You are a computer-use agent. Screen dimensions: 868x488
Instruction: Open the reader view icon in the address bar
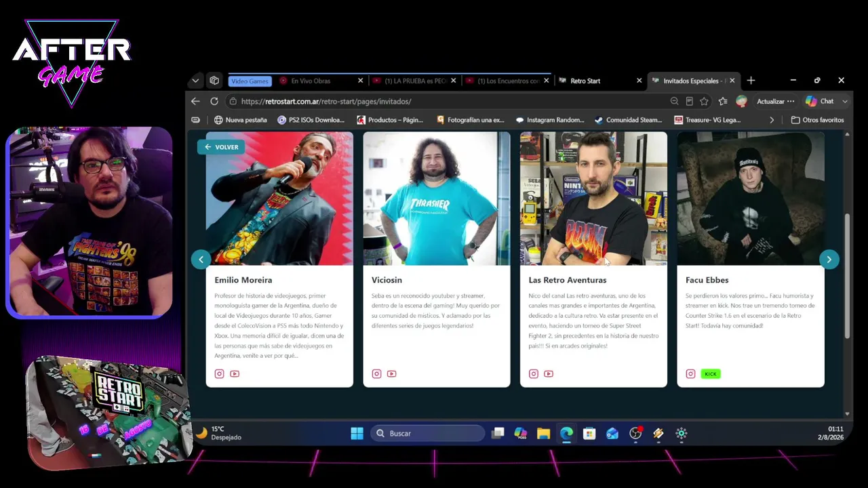click(689, 101)
